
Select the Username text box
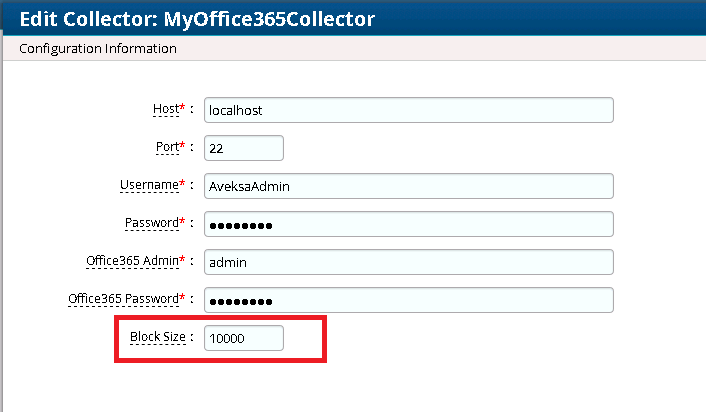pos(408,186)
